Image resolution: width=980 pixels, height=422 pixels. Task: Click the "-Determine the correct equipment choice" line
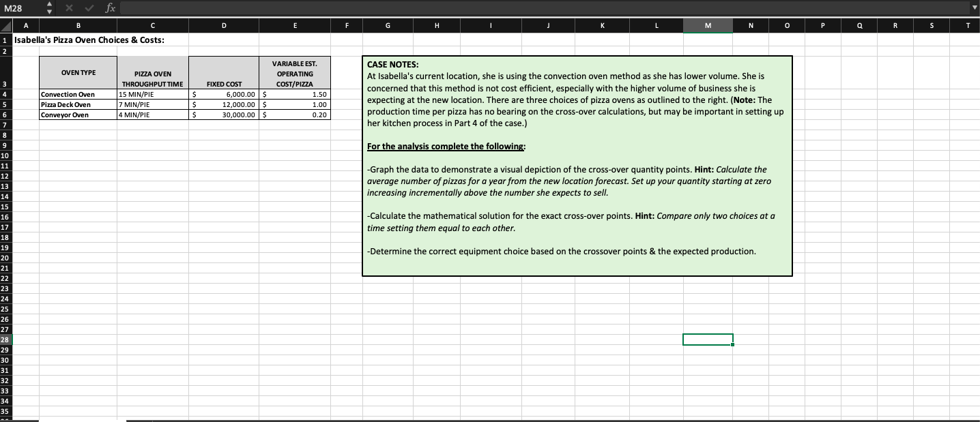[x=561, y=252]
